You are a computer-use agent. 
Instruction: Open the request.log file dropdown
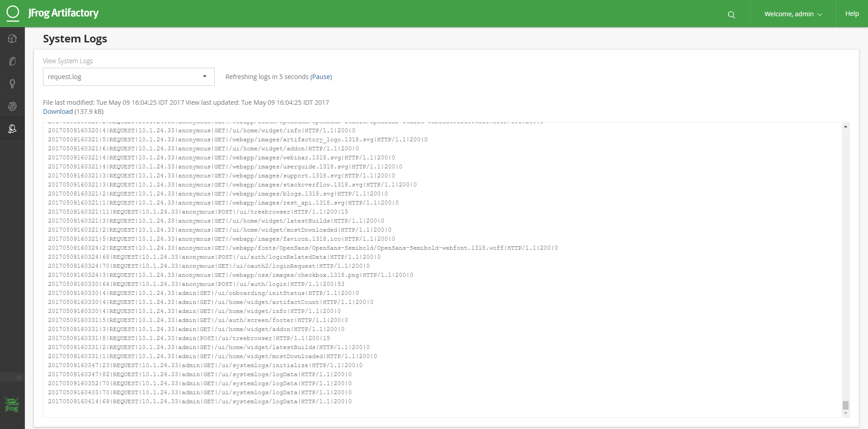tap(128, 77)
